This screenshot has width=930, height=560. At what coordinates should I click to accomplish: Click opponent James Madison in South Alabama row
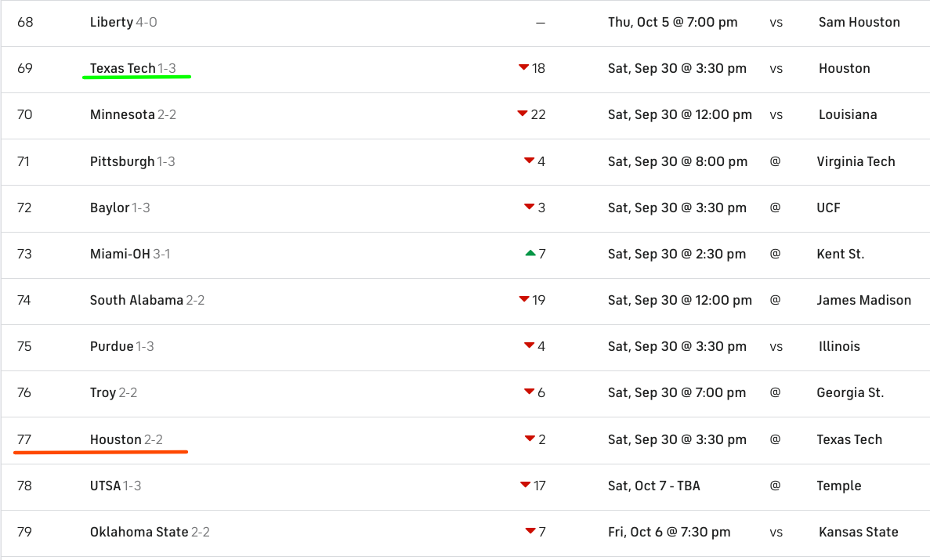click(x=863, y=300)
